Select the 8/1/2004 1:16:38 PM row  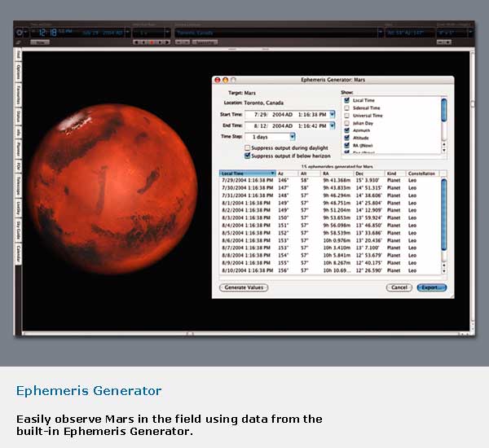[x=330, y=203]
